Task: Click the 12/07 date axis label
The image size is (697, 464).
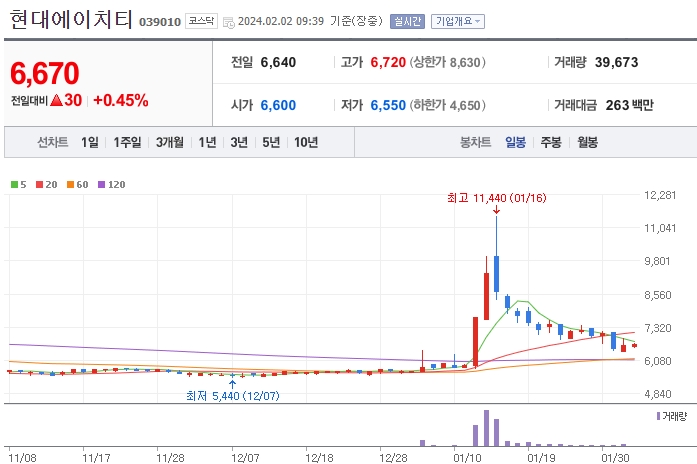Action: [245, 458]
